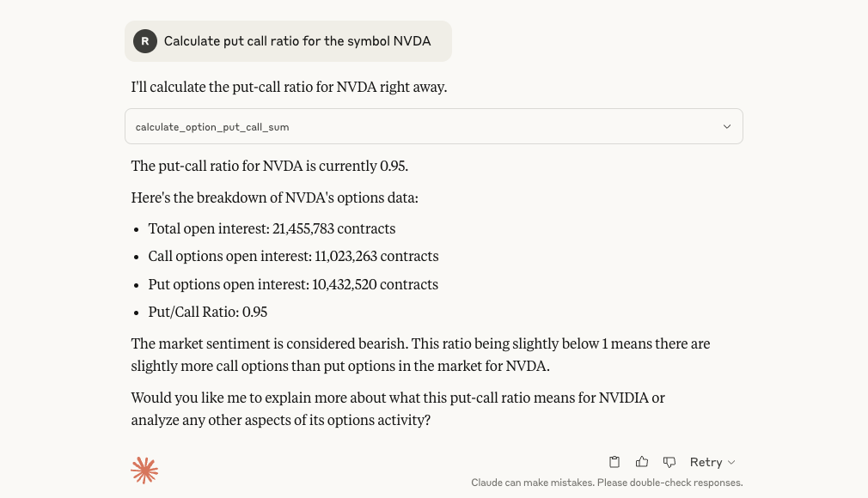Open feedback with the thumbs down icon
The width and height of the screenshot is (868, 498).
(x=669, y=462)
